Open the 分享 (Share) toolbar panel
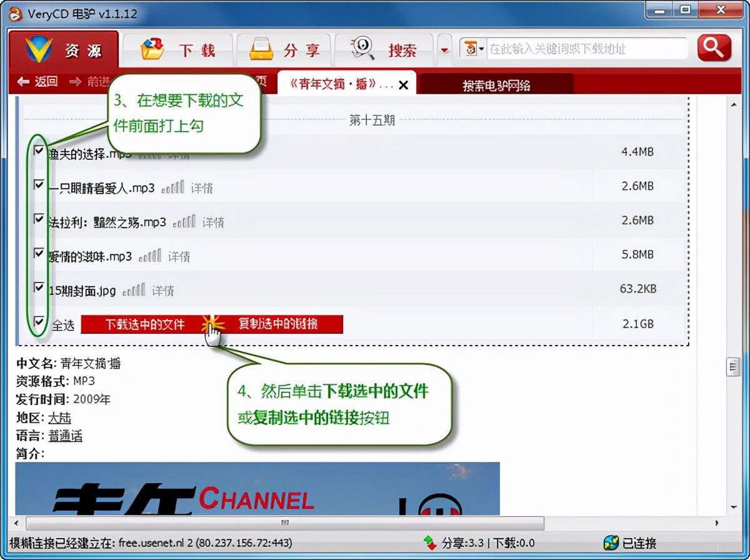The image size is (750, 560). (x=286, y=50)
